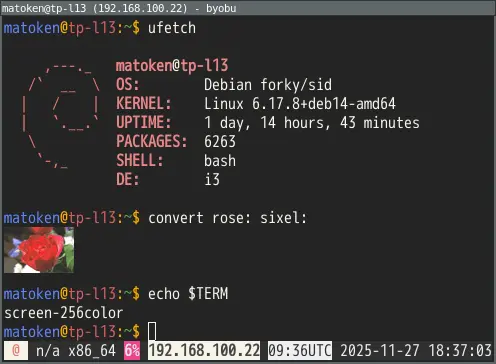Click the 'Debian forky/sid' OS value
Viewport: 496px width, 364px height.
click(x=268, y=85)
